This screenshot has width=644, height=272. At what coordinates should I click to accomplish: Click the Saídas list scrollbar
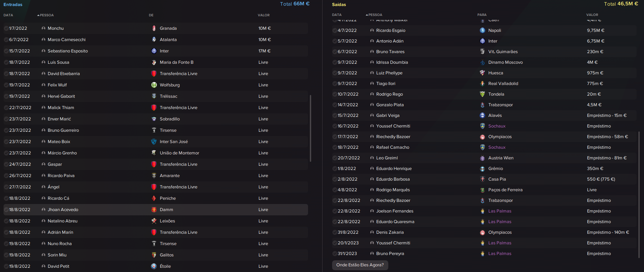639,195
